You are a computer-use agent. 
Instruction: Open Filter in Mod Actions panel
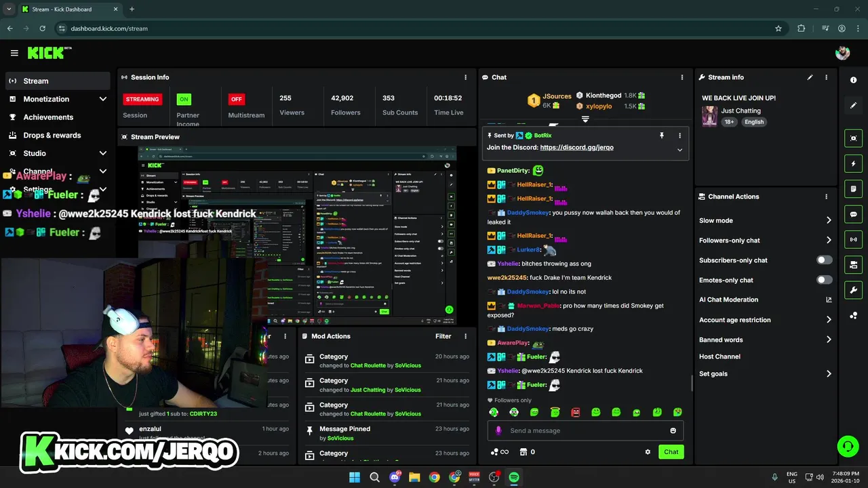[x=443, y=336]
